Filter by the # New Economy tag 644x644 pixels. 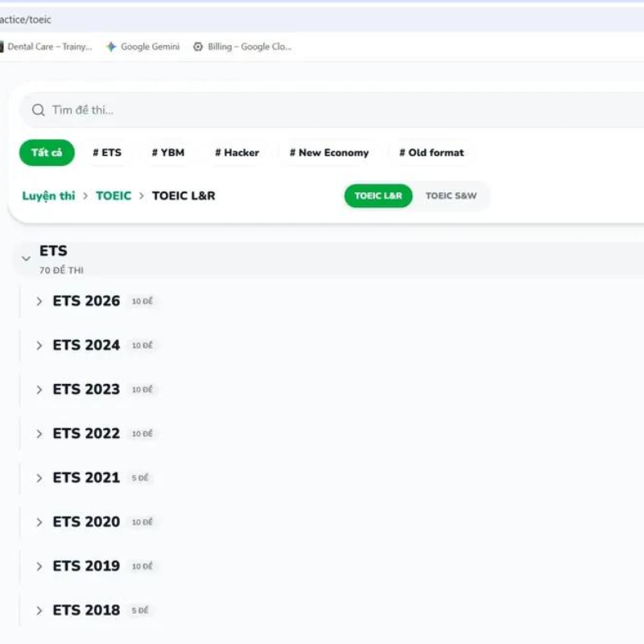(x=329, y=153)
